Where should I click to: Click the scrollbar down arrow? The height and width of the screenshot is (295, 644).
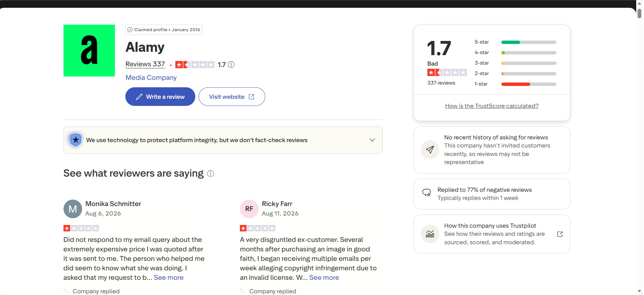639,291
